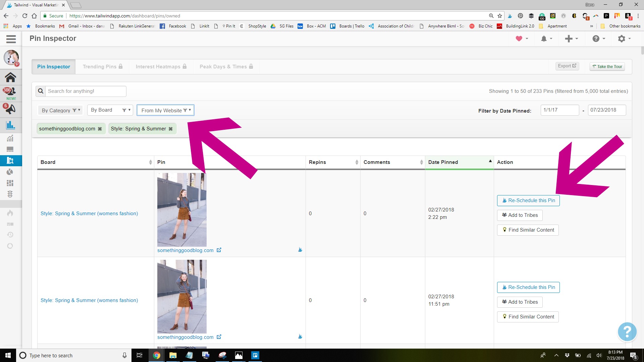The image size is (644, 362).
Task: Open the hamburger menu in the dashboard
Action: point(11,39)
